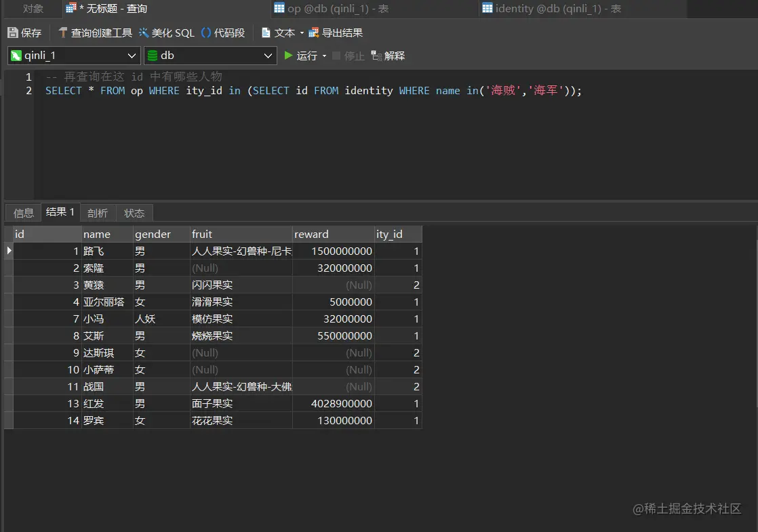Screen dimensions: 758x532
Task: Select the cell containing 达斯琪
Action: [107, 352]
